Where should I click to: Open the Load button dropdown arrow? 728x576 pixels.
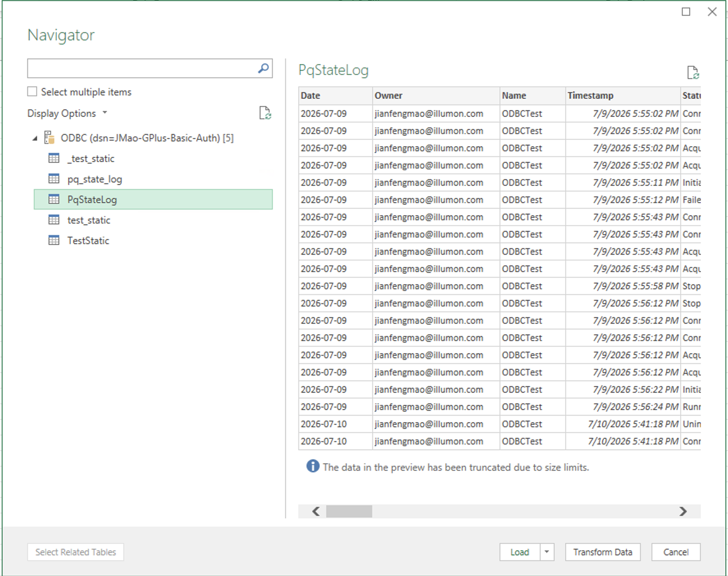(x=547, y=552)
